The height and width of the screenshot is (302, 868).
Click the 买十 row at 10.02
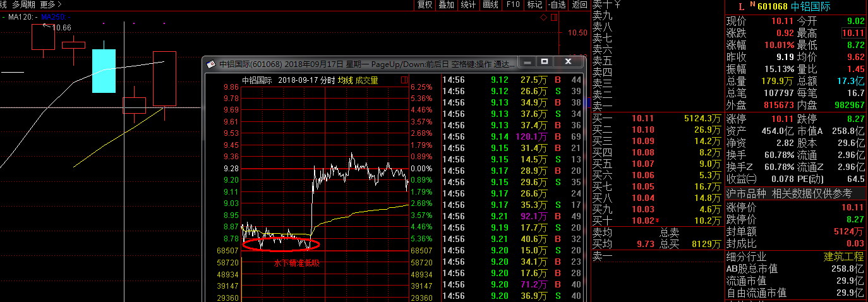pyautogui.click(x=657, y=220)
